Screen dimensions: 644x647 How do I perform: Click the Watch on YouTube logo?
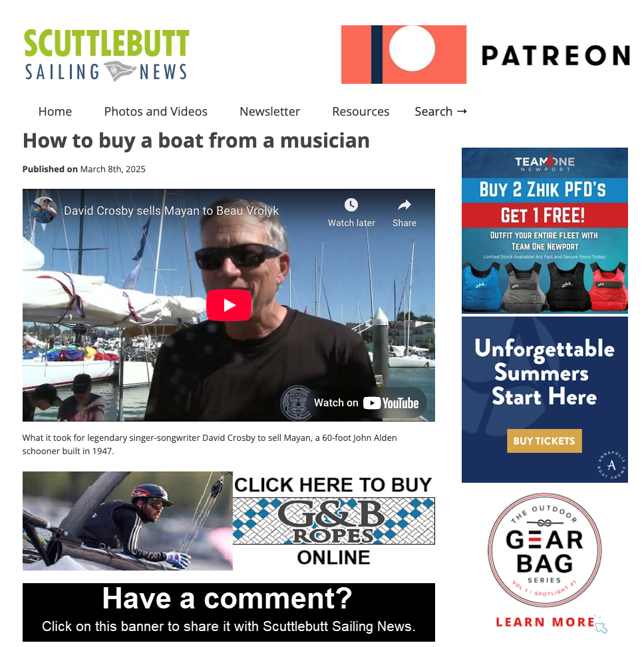[391, 403]
